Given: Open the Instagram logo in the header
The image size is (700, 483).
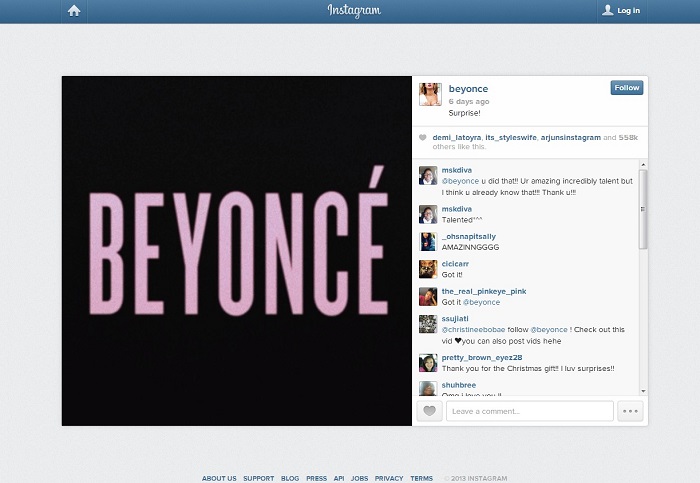Looking at the screenshot, I should [354, 11].
